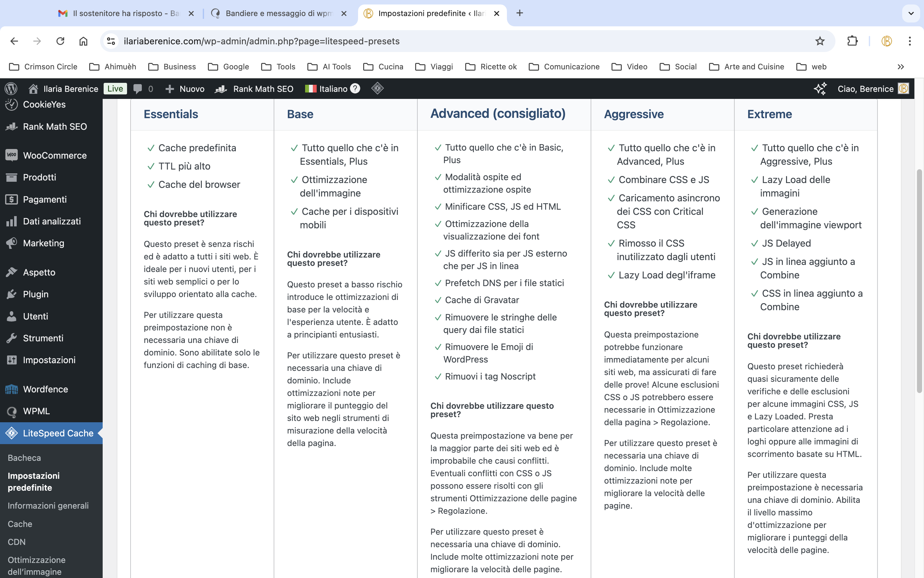Click the Aggressive preset heading
The height and width of the screenshot is (578, 924).
coord(634,114)
